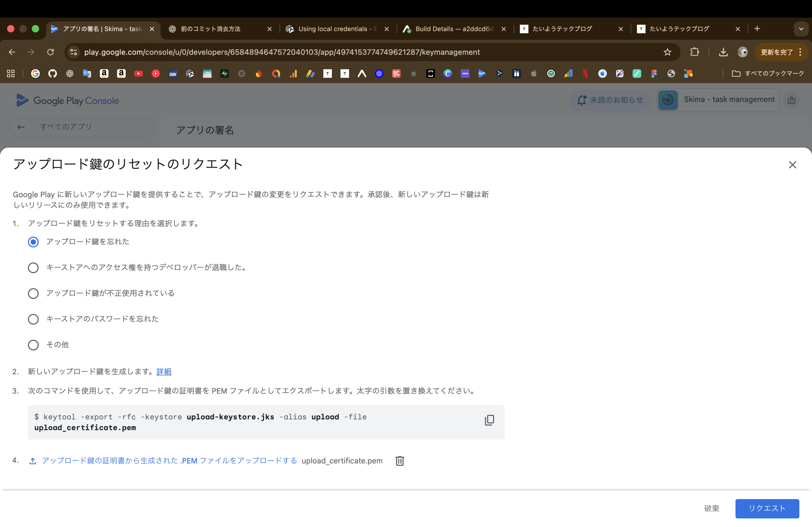812x527 pixels.
Task: Switch to the 前のコミット消去方法 tab
Action: [212, 29]
